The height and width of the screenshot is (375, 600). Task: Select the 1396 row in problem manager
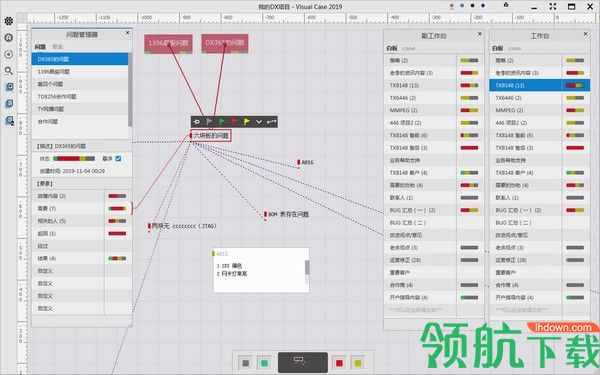80,72
